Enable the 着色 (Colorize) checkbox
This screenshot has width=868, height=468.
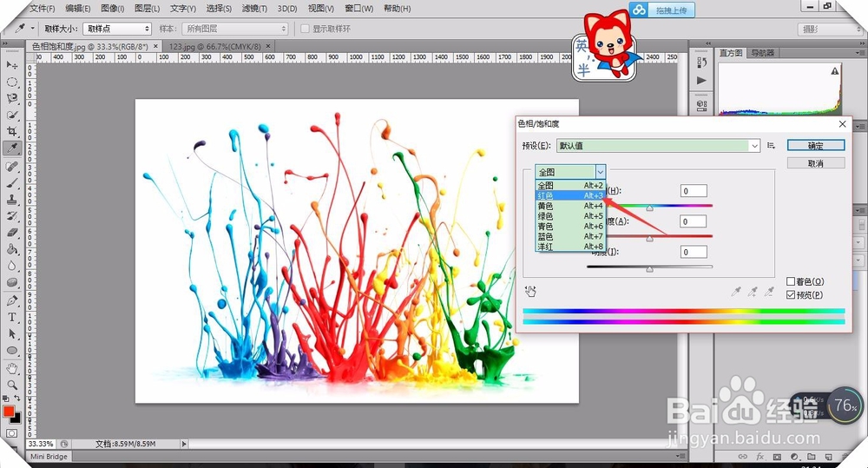(791, 281)
